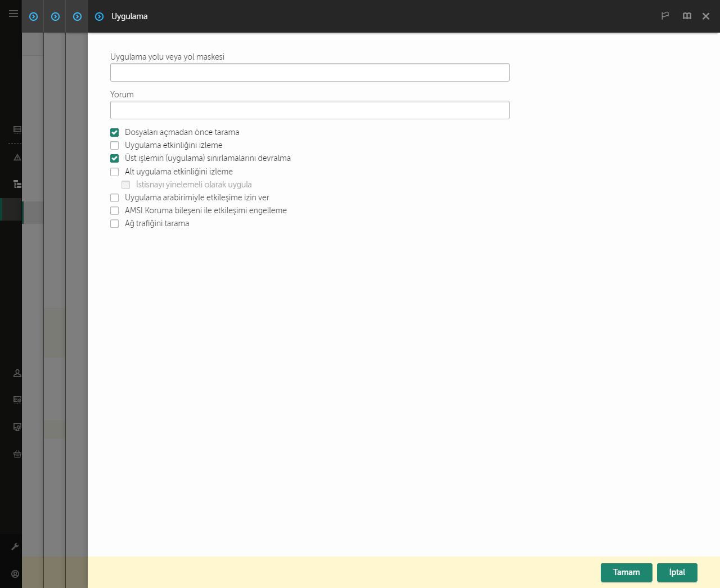Screen dimensions: 720x588
Task: Open the account profile sidebar icon
Action: [x=15, y=574]
